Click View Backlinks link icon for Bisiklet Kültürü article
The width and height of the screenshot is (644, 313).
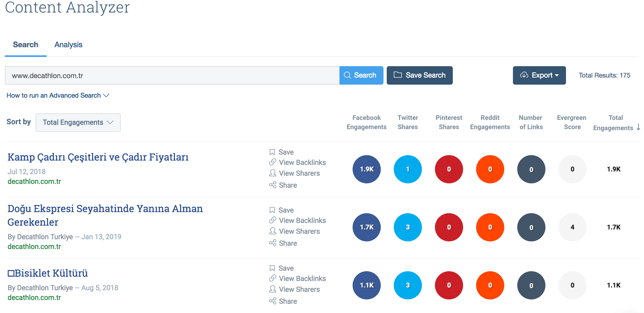click(x=272, y=278)
